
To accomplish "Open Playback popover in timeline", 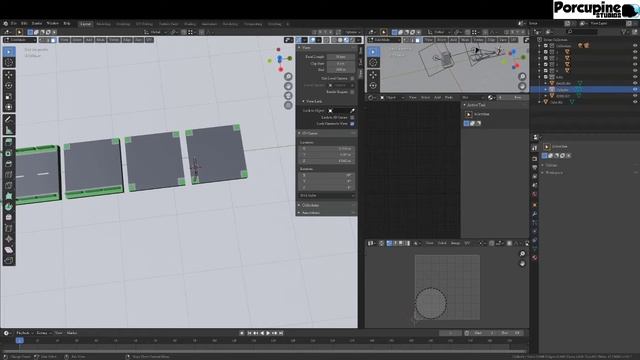I will tap(24, 333).
